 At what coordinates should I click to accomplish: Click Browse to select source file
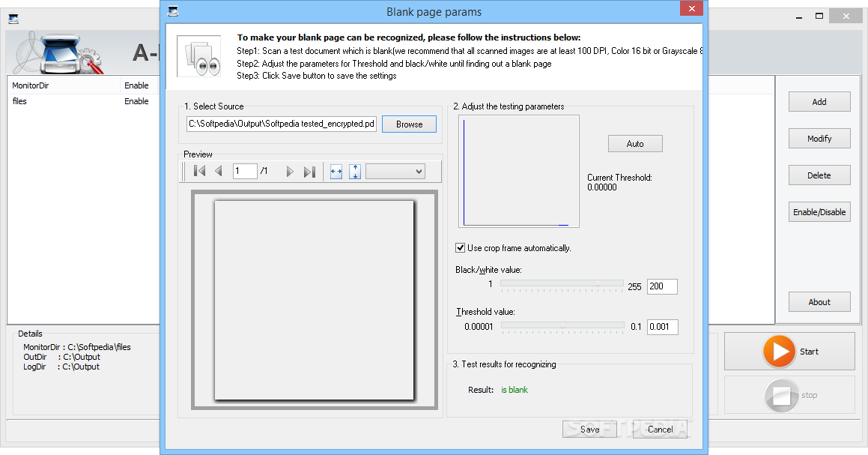click(409, 124)
